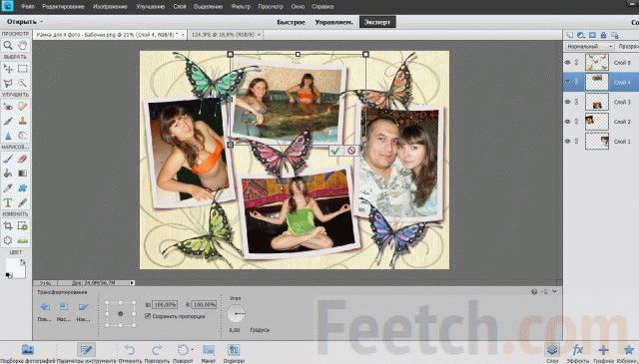639x364 pixels.
Task: Select the Zoom magnifier tool
Action: pyautogui.click(x=8, y=46)
